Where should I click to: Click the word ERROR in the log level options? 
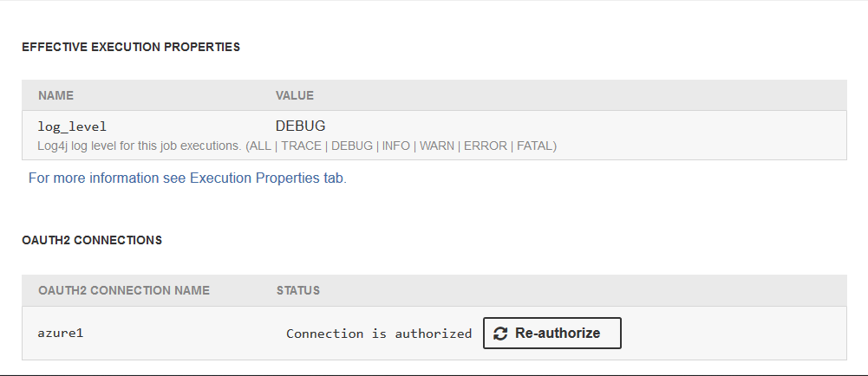486,146
